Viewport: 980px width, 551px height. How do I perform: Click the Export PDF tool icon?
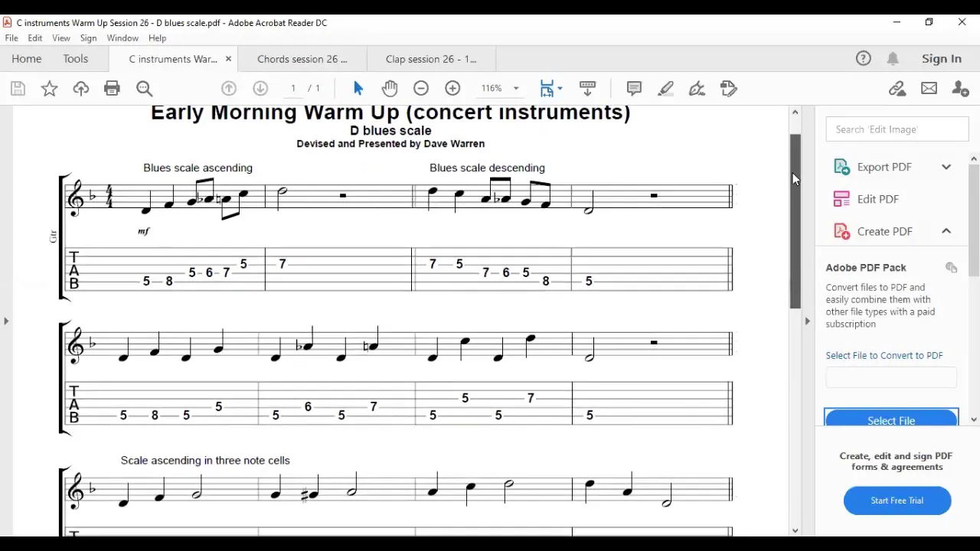[841, 167]
